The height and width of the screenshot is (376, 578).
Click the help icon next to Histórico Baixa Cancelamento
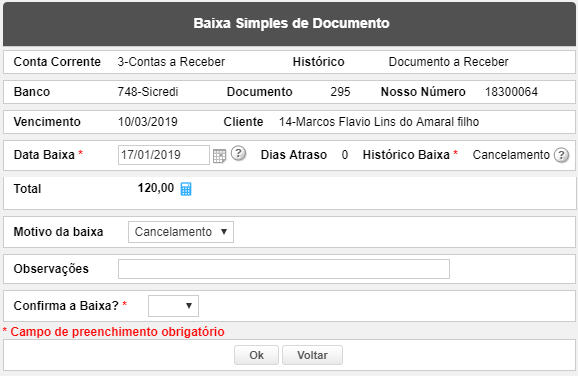coord(561,155)
